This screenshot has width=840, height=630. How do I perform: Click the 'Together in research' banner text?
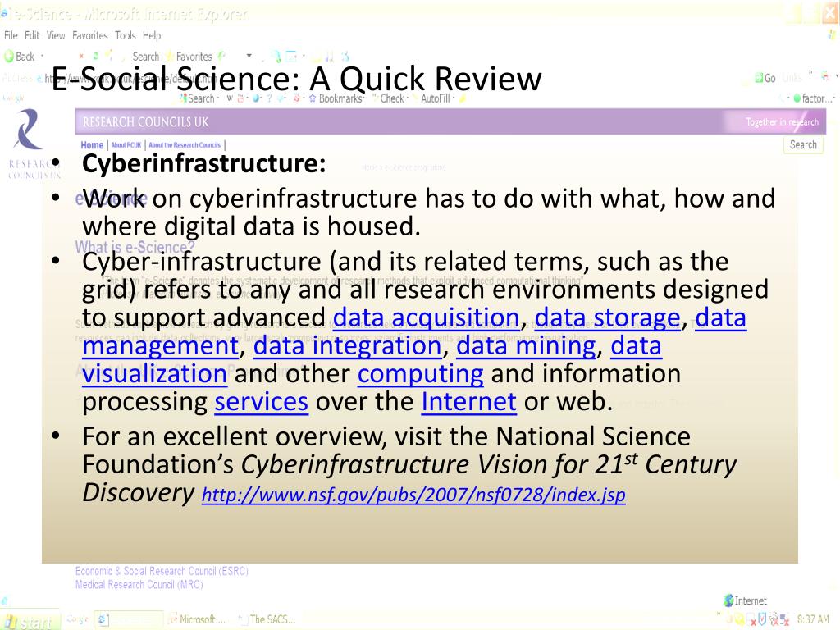[x=782, y=122]
